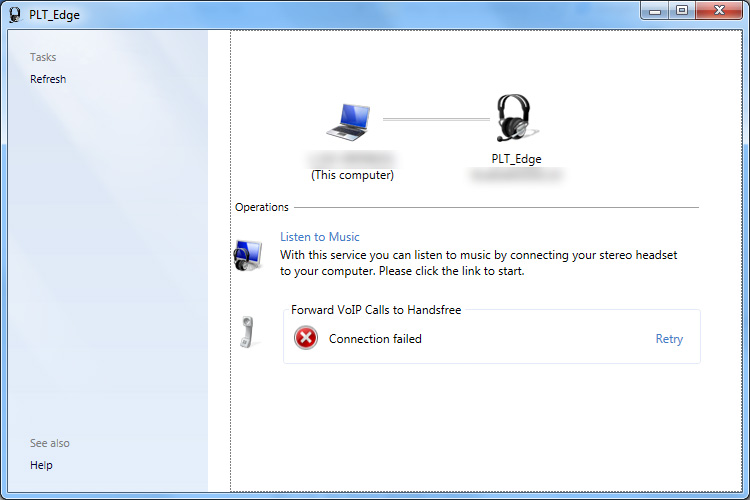750x500 pixels.
Task: Retry the failed handsfree connection
Action: point(669,339)
